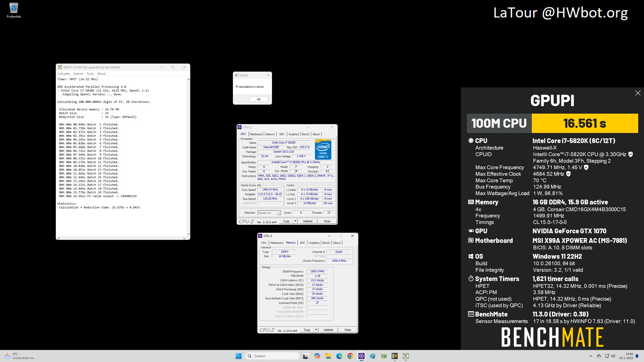Click the OneDrive cloud tray icon
Viewport: 644px width, 362px height.
pos(599,356)
